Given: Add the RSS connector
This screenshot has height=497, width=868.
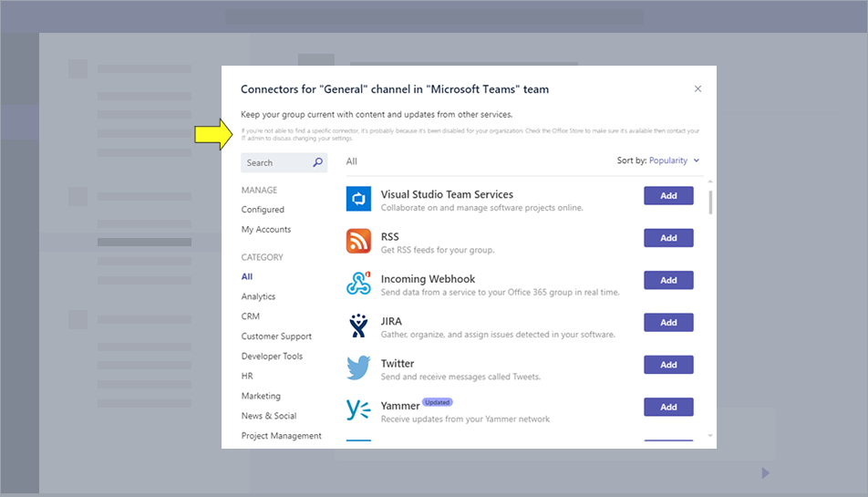Looking at the screenshot, I should 668,237.
